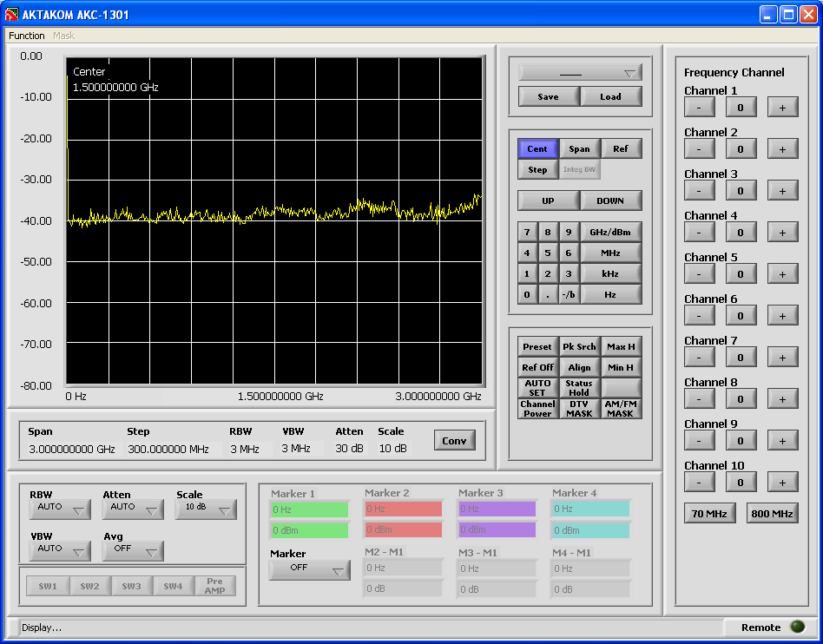Select the Cent frequency mode button
This screenshot has height=644, width=823.
tap(537, 148)
